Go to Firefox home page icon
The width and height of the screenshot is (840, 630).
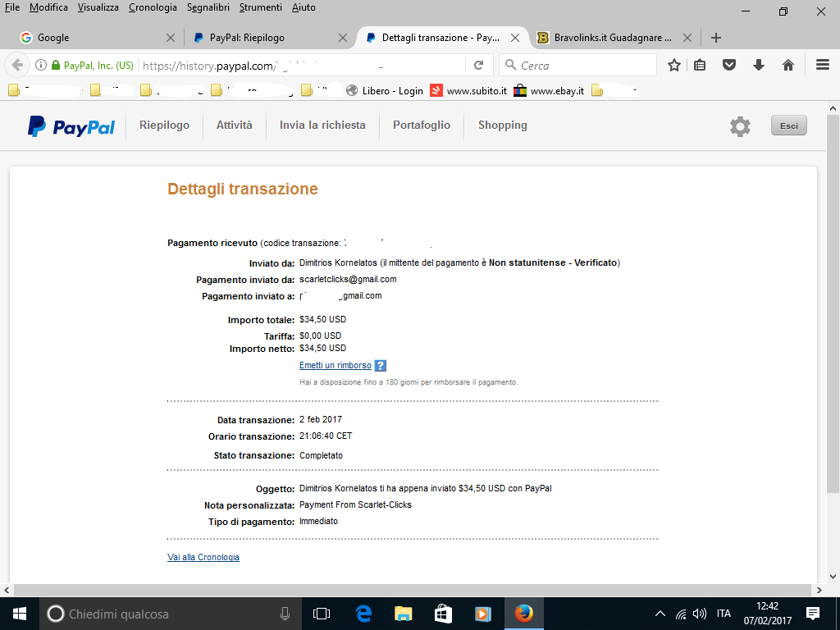tap(788, 66)
